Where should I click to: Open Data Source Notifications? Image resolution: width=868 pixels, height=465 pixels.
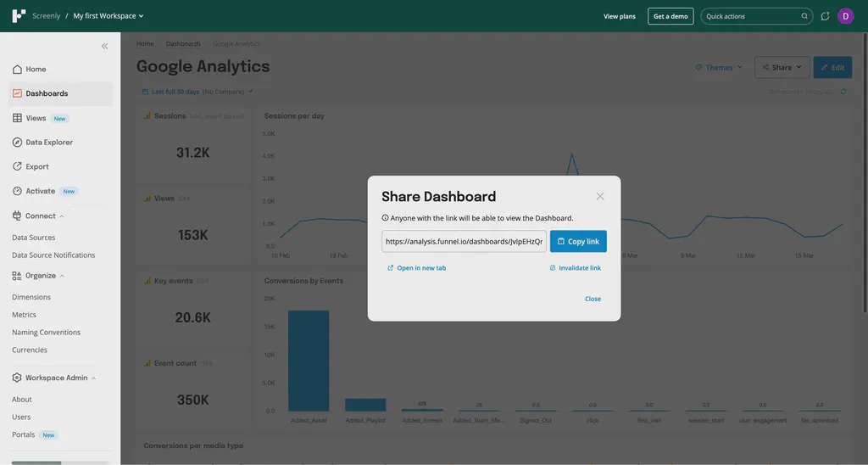53,255
